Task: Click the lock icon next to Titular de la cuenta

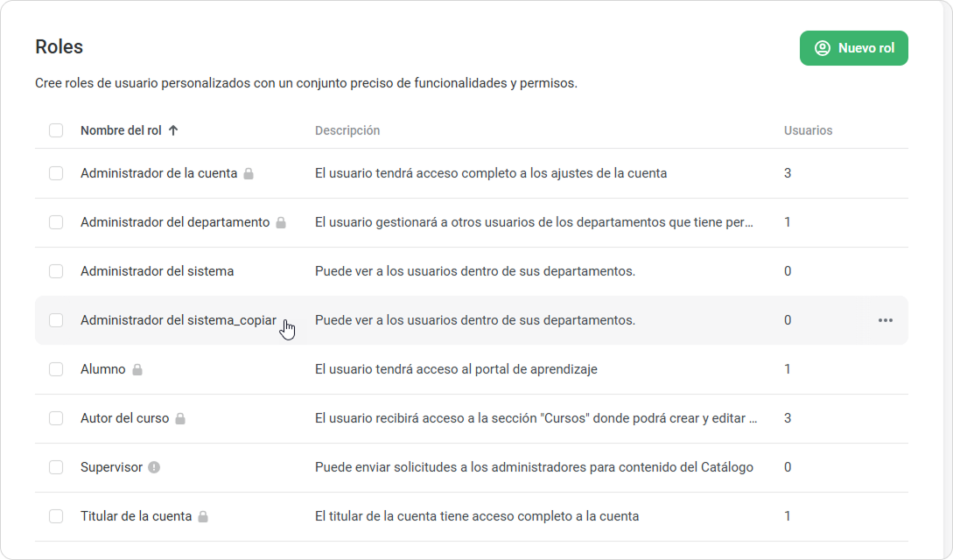Action: click(203, 517)
